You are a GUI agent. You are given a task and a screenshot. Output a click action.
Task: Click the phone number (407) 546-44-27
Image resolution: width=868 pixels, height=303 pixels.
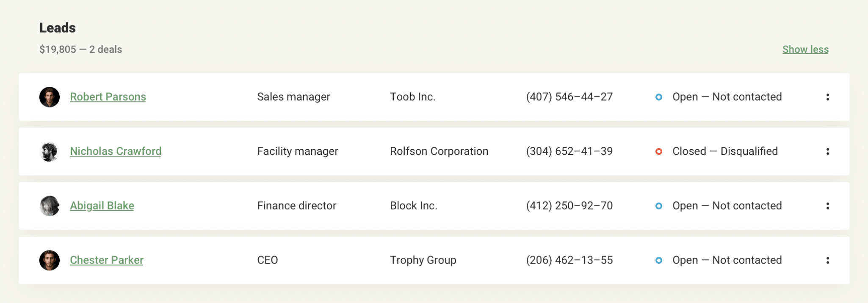(x=569, y=97)
